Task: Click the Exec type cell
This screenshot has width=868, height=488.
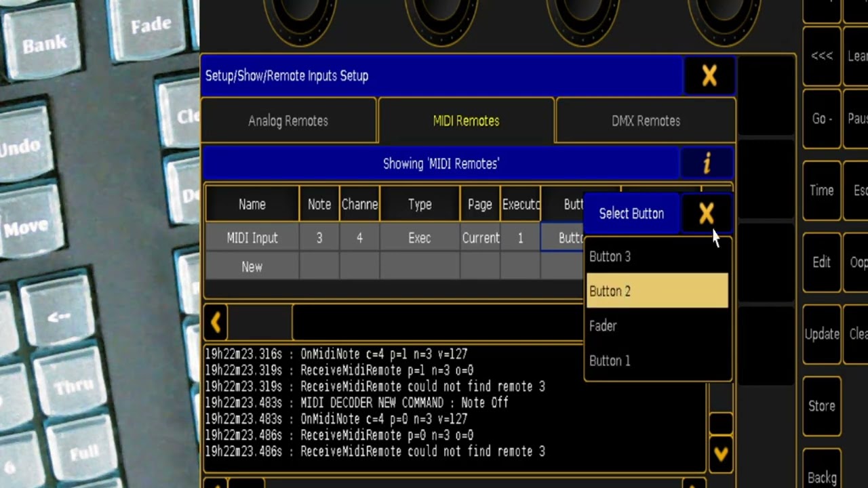Action: [x=420, y=238]
